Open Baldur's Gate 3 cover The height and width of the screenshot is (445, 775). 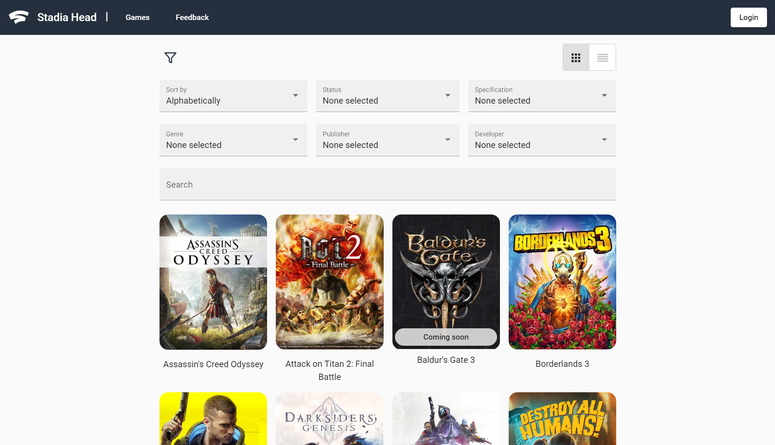coord(446,282)
